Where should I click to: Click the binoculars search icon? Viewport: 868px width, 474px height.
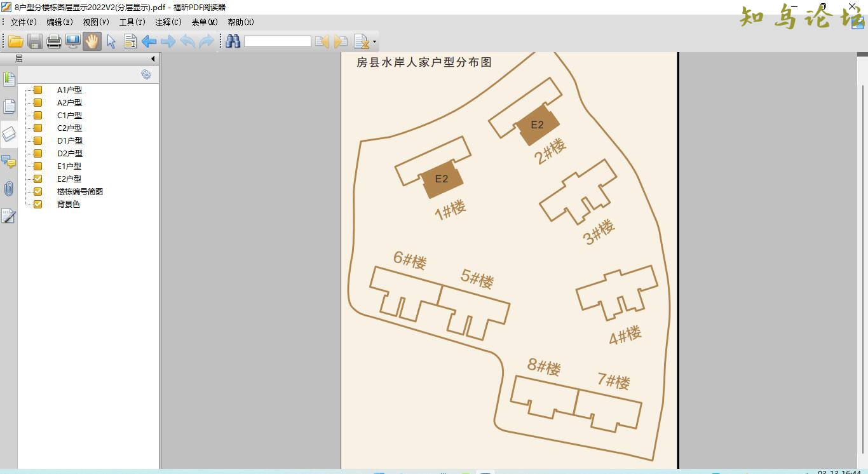233,42
